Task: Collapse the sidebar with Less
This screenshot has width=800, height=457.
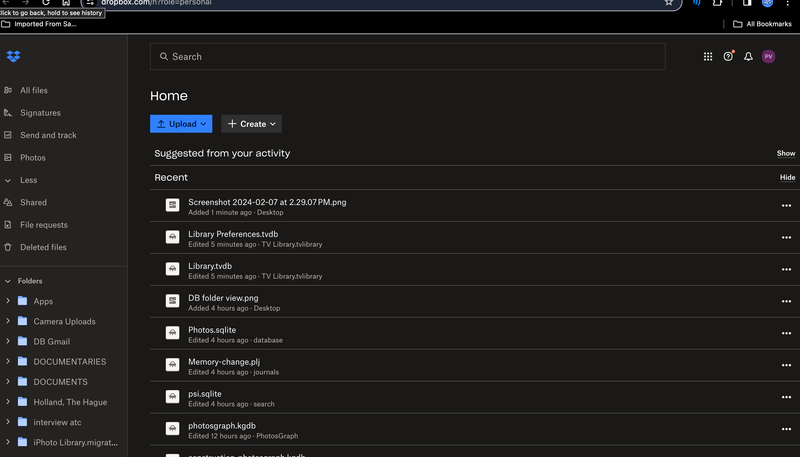Action: [x=29, y=180]
